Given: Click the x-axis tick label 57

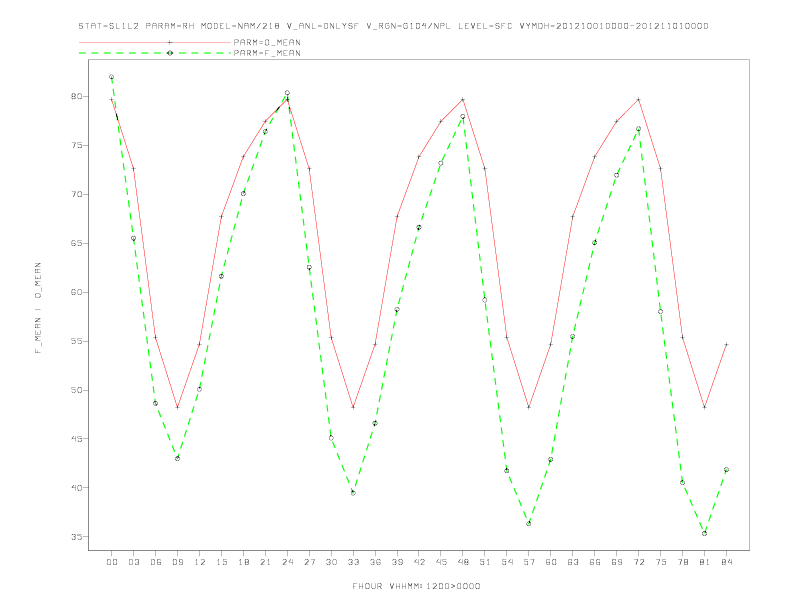Looking at the screenshot, I should 529,562.
